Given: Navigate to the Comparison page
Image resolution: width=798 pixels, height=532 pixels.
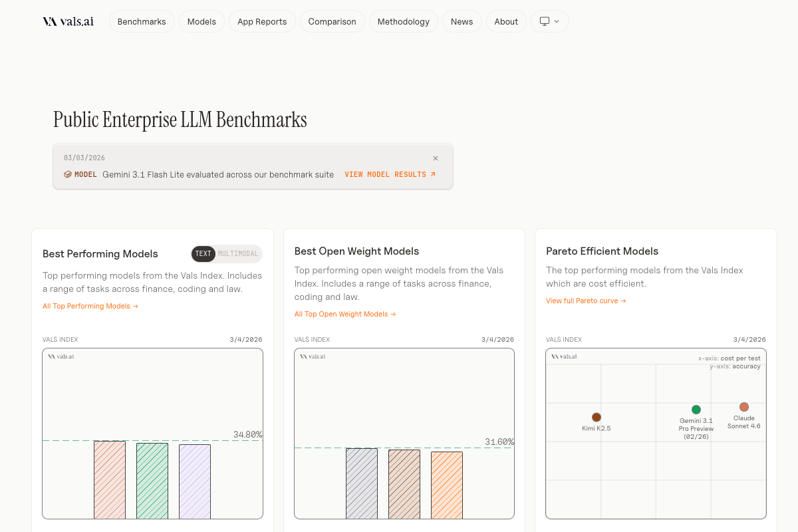Looking at the screenshot, I should point(332,21).
